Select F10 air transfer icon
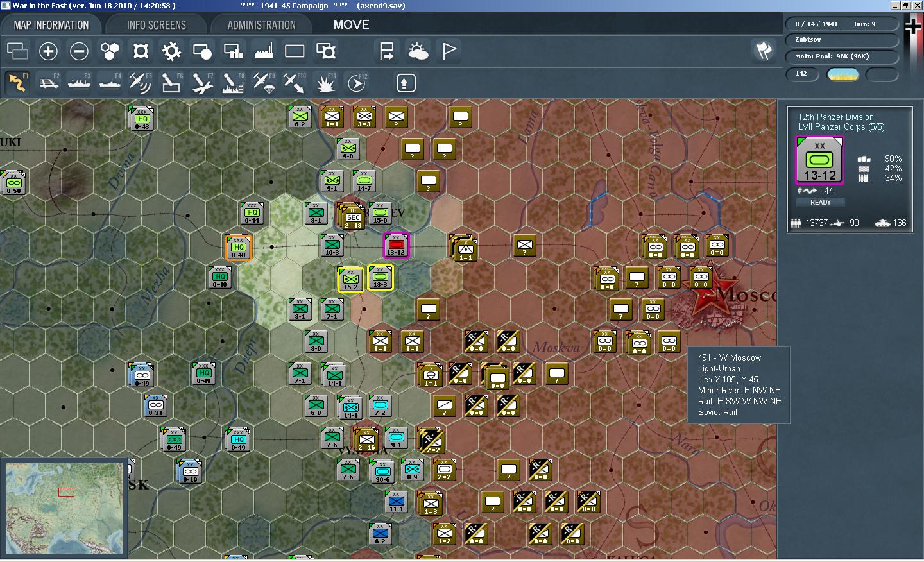Image resolution: width=924 pixels, height=562 pixels. (295, 83)
